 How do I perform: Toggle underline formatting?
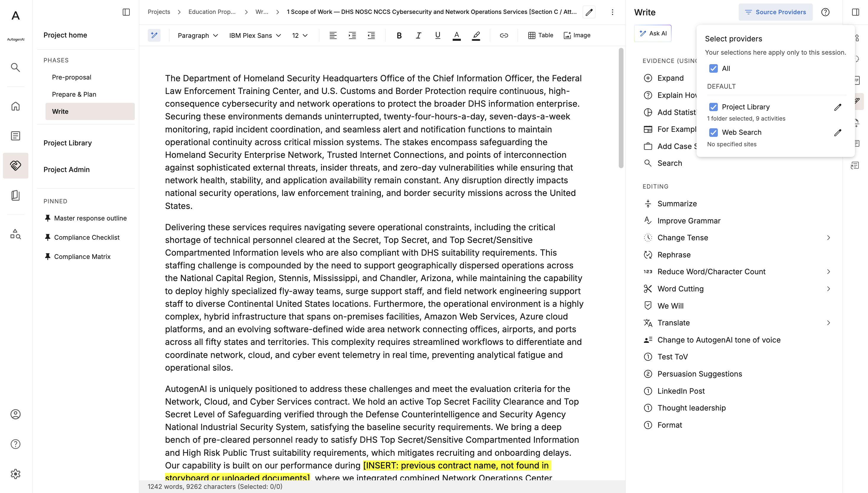(x=438, y=35)
